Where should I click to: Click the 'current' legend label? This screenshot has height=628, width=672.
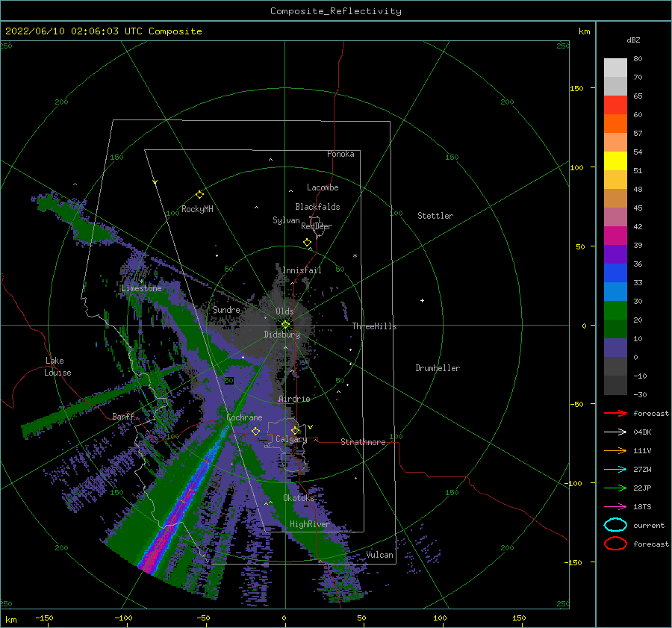(x=649, y=525)
